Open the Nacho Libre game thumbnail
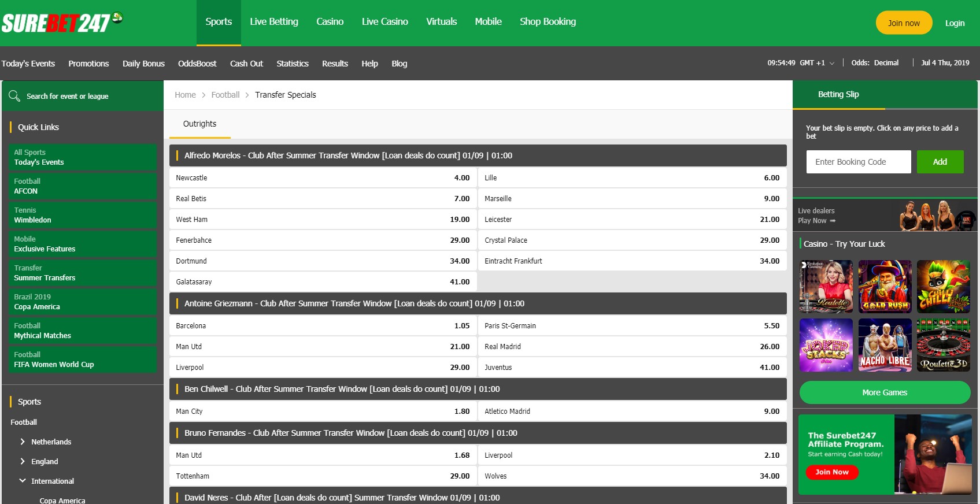 coord(885,345)
